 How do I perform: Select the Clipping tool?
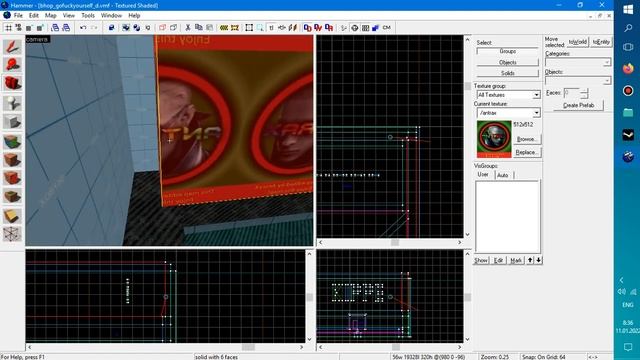point(12,216)
